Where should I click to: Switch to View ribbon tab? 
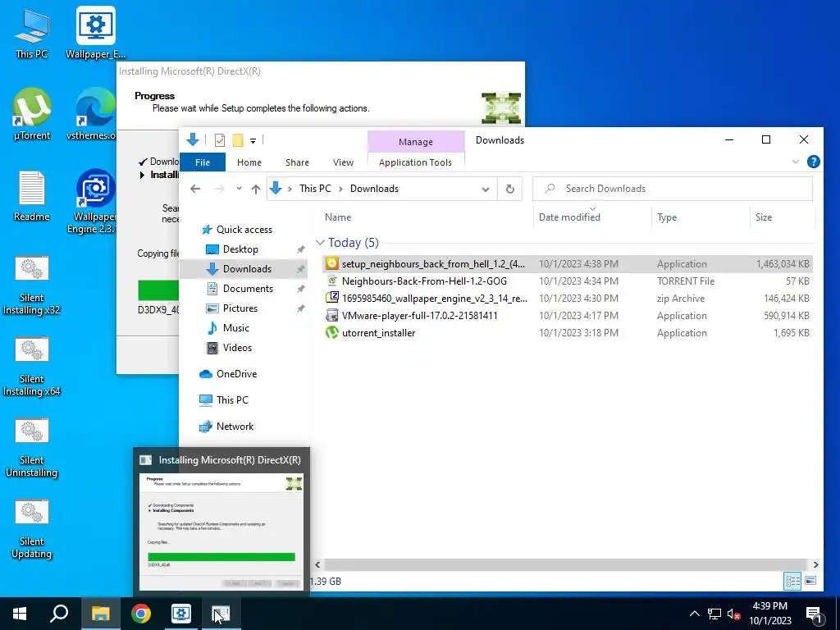[x=343, y=162]
